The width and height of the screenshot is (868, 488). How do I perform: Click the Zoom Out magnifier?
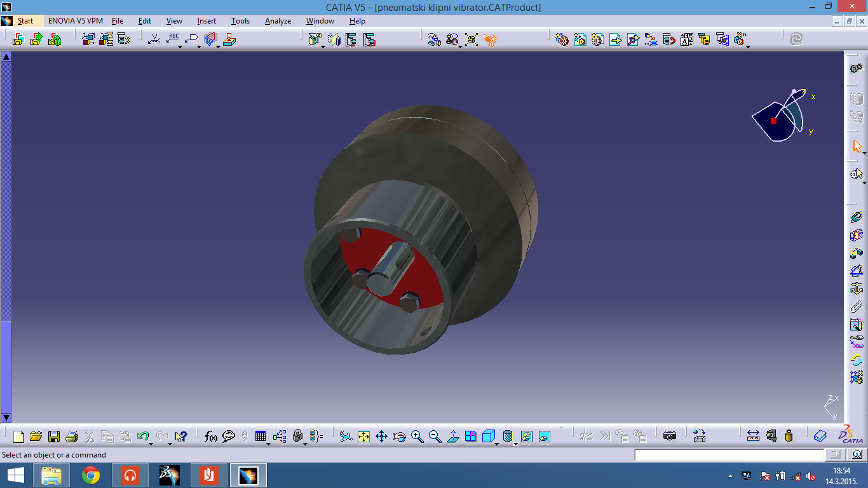(x=435, y=437)
